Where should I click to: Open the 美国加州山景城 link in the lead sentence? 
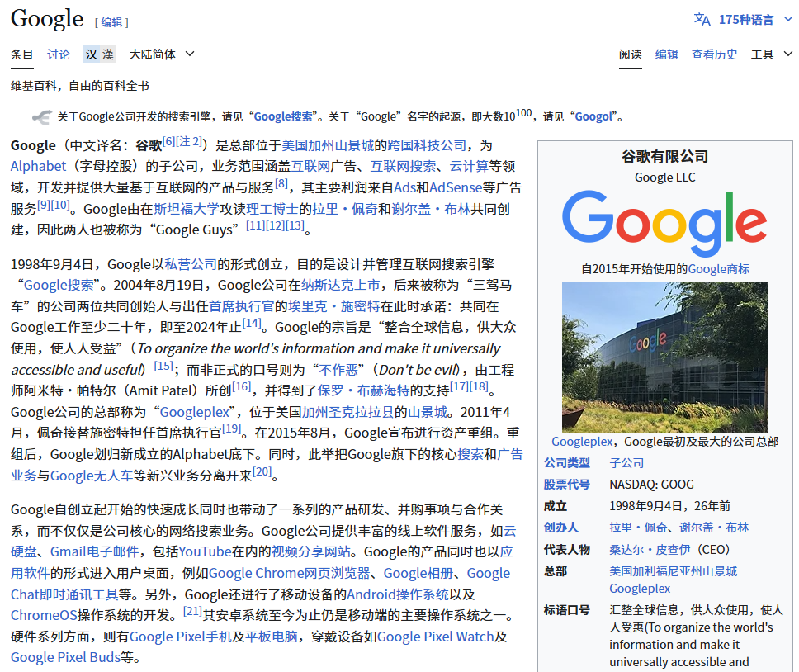(x=328, y=145)
